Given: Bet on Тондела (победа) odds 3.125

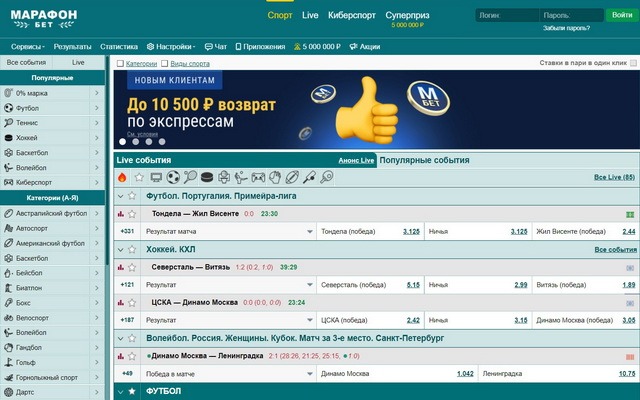Looking at the screenshot, I should click(x=411, y=231).
